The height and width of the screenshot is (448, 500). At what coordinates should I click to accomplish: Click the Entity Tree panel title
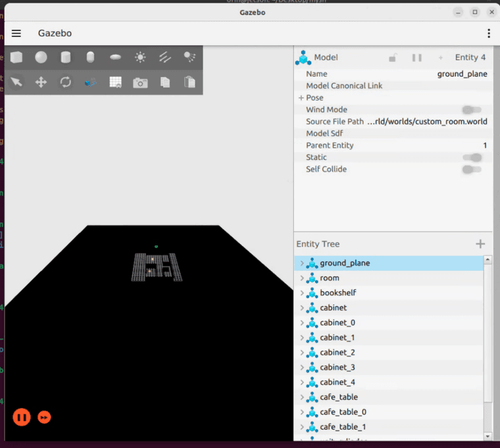point(318,244)
